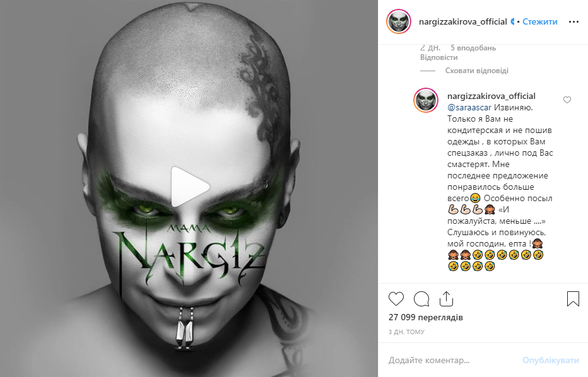Reply to comment via Відповісти

tap(438, 57)
